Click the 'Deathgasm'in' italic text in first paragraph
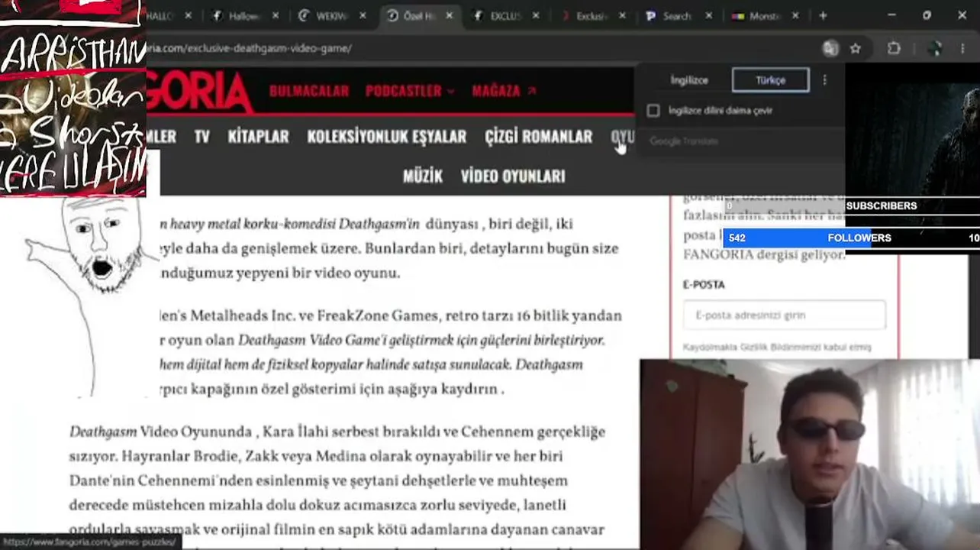The height and width of the screenshot is (550, 980). pyautogui.click(x=379, y=224)
